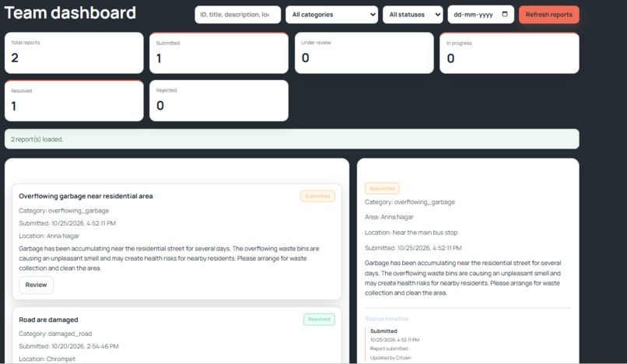This screenshot has width=627, height=364.
Task: Select the Rejected count card
Action: pyautogui.click(x=219, y=101)
